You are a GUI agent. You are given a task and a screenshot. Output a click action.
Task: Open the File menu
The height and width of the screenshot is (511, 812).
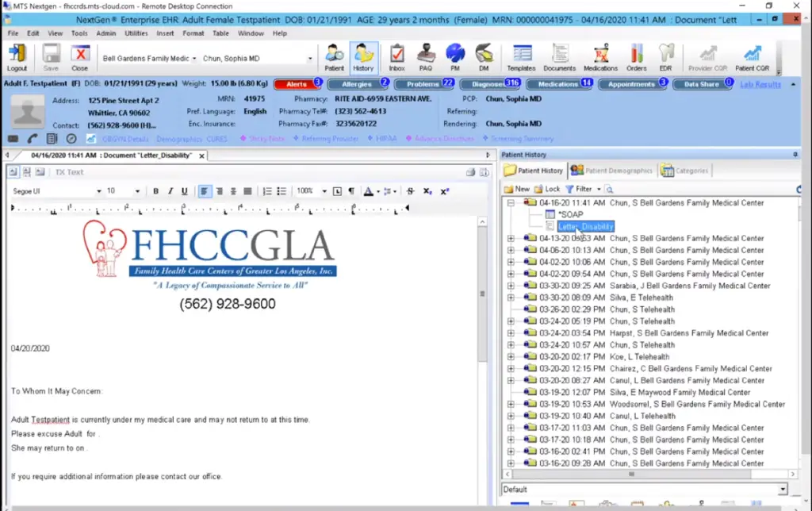click(x=13, y=33)
